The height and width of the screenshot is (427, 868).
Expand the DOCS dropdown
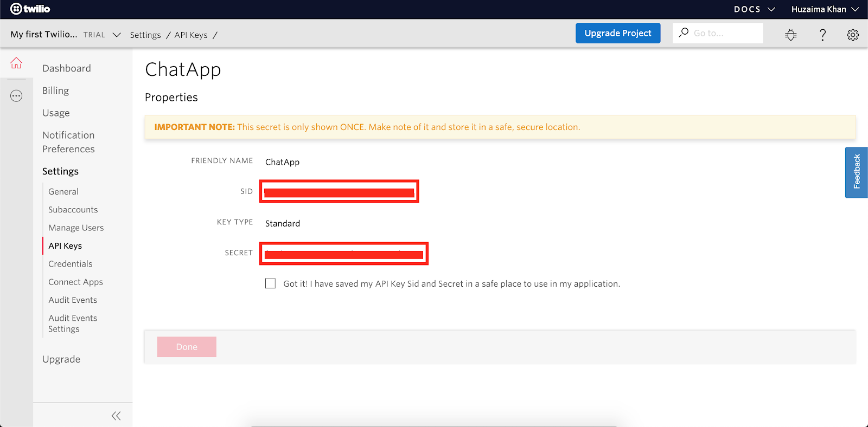(x=754, y=9)
